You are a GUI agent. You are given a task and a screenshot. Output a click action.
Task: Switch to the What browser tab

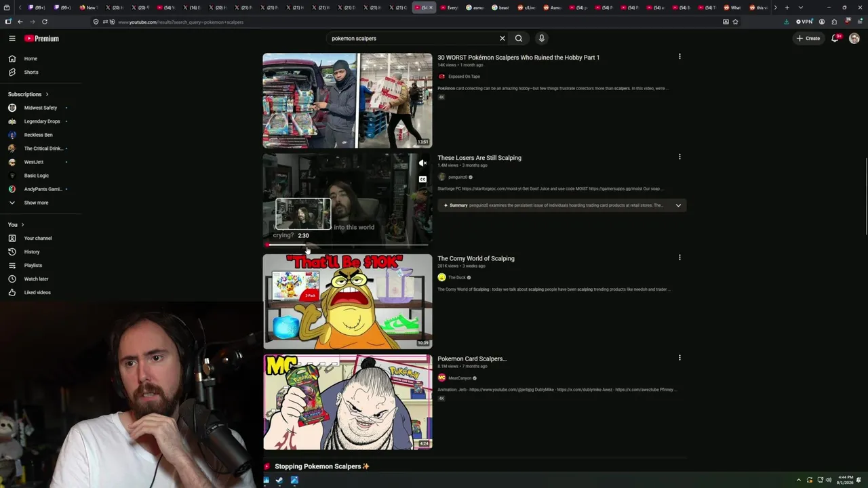pos(733,7)
